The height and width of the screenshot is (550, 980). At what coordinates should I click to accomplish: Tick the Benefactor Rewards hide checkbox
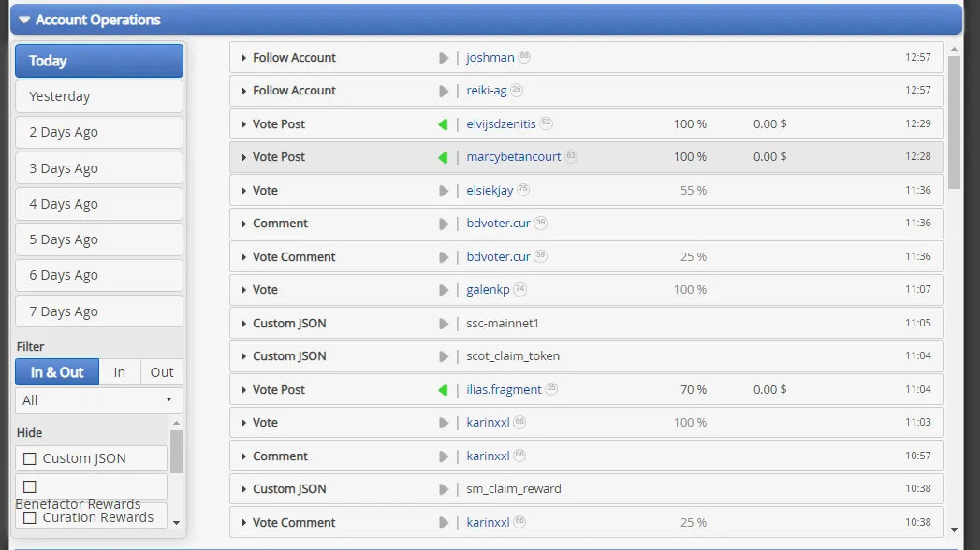[x=29, y=487]
